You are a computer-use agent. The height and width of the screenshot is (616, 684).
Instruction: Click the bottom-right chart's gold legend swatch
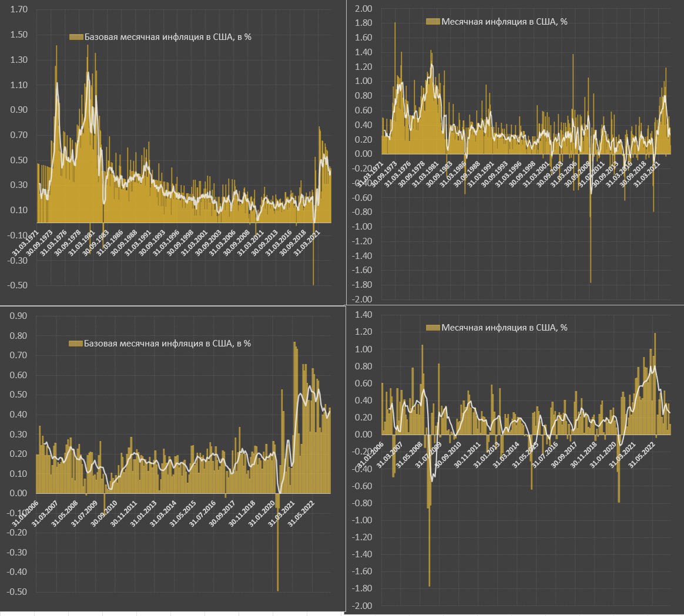[x=432, y=328]
